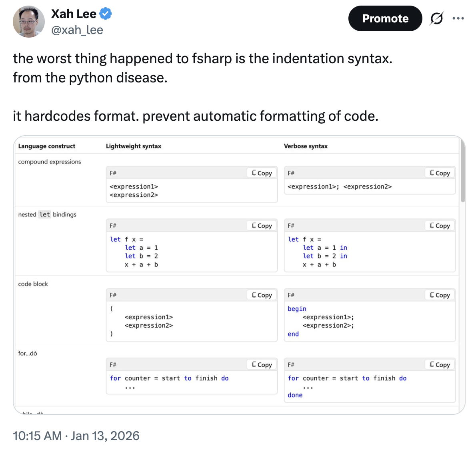Open the post via the Jan 13 timestamp

[76, 435]
